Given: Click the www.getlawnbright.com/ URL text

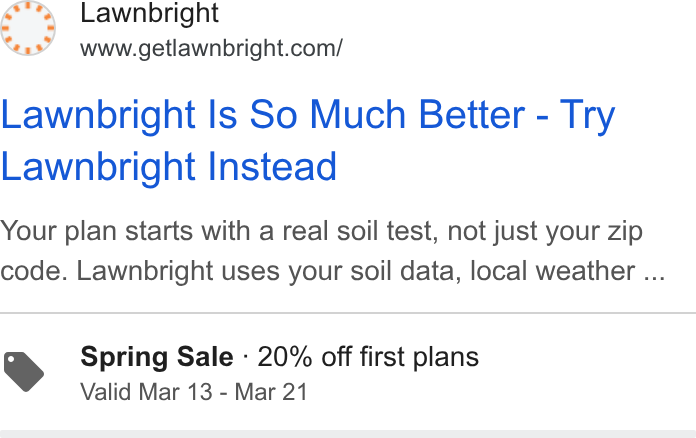Looking at the screenshot, I should tap(211, 48).
